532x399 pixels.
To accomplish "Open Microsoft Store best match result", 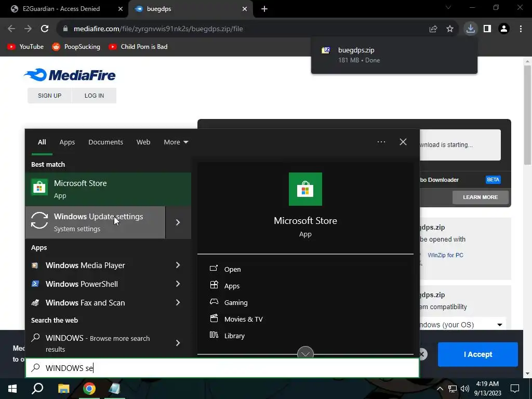I will (108, 189).
